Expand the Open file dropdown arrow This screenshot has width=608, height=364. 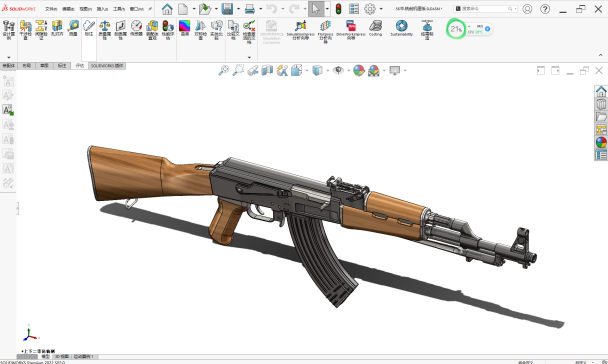pyautogui.click(x=216, y=9)
